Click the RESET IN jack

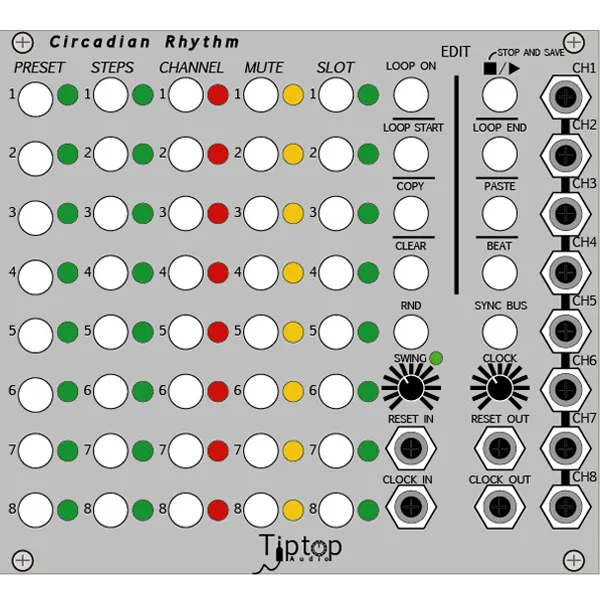[411, 448]
